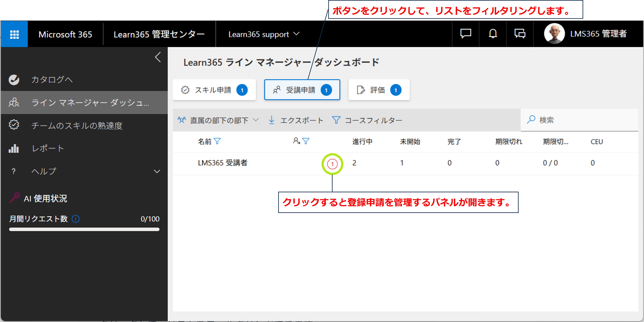Open レポート in the sidebar
Image resolution: width=644 pixels, height=322 pixels.
[x=48, y=148]
